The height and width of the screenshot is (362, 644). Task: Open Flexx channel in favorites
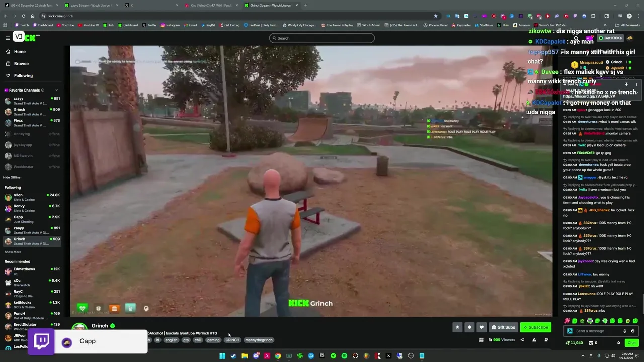tap(31, 123)
